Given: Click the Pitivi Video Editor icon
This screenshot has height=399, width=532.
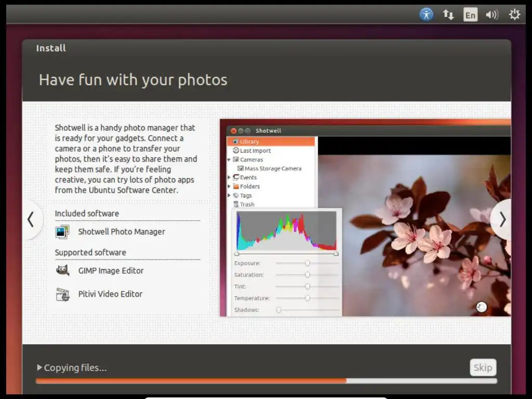Looking at the screenshot, I should (62, 294).
